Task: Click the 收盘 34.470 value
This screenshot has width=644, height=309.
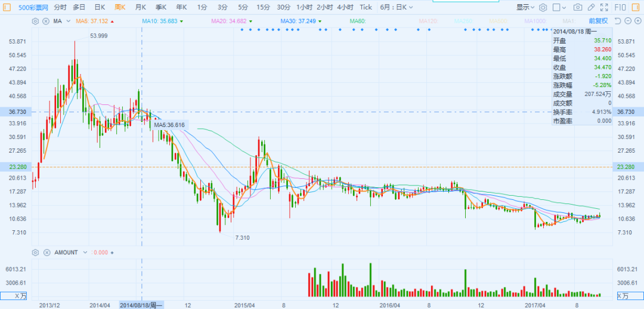Action: [602, 67]
